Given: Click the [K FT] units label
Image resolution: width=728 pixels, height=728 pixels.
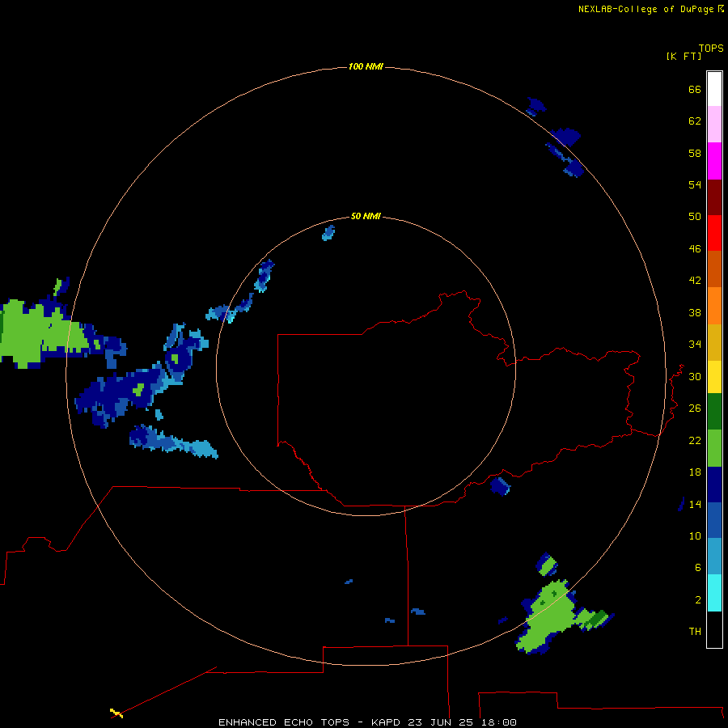Looking at the screenshot, I should (x=684, y=56).
